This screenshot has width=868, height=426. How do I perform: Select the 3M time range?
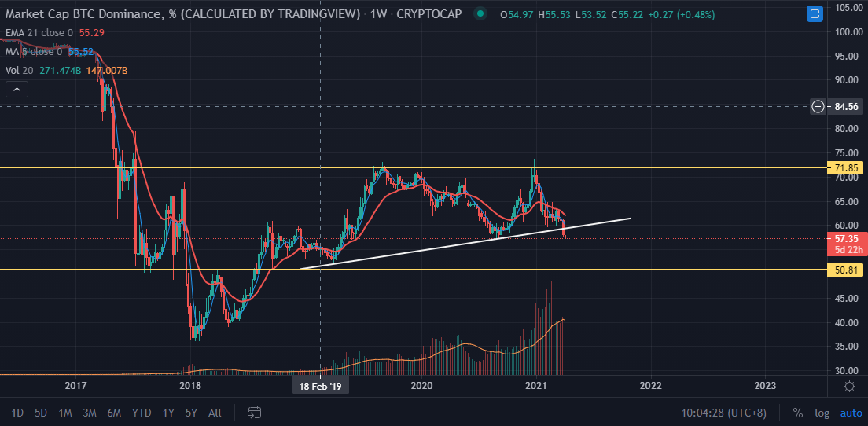[x=90, y=413]
